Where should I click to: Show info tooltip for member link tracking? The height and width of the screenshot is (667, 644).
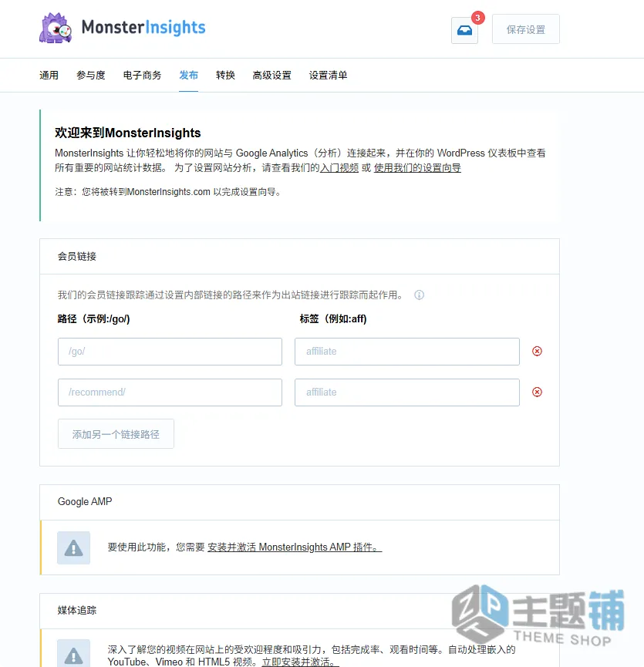(x=419, y=295)
